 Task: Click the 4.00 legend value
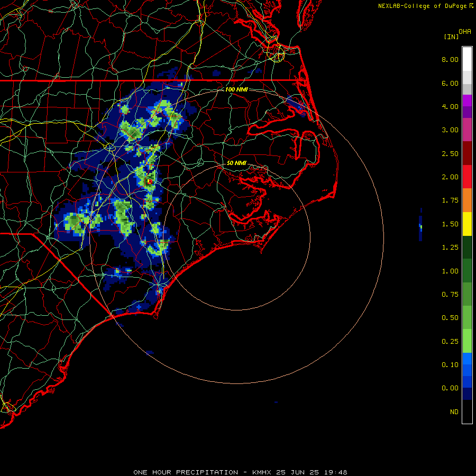450,106
